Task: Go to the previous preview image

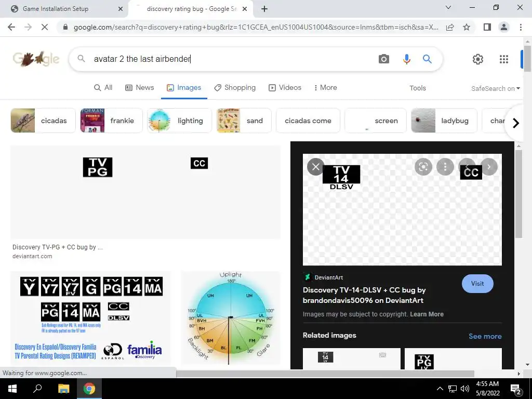Action: point(467,167)
